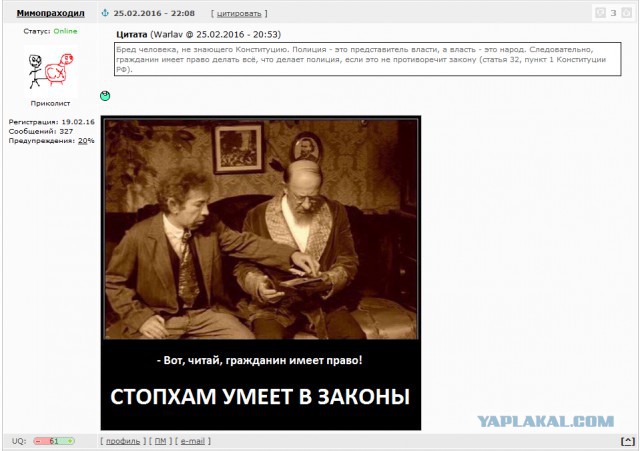This screenshot has width=640, height=451.
Task: Open the Мимопраходил username link
Action: (51, 13)
